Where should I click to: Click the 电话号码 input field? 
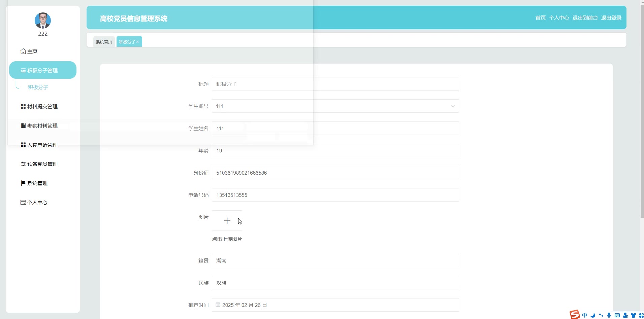coord(335,195)
